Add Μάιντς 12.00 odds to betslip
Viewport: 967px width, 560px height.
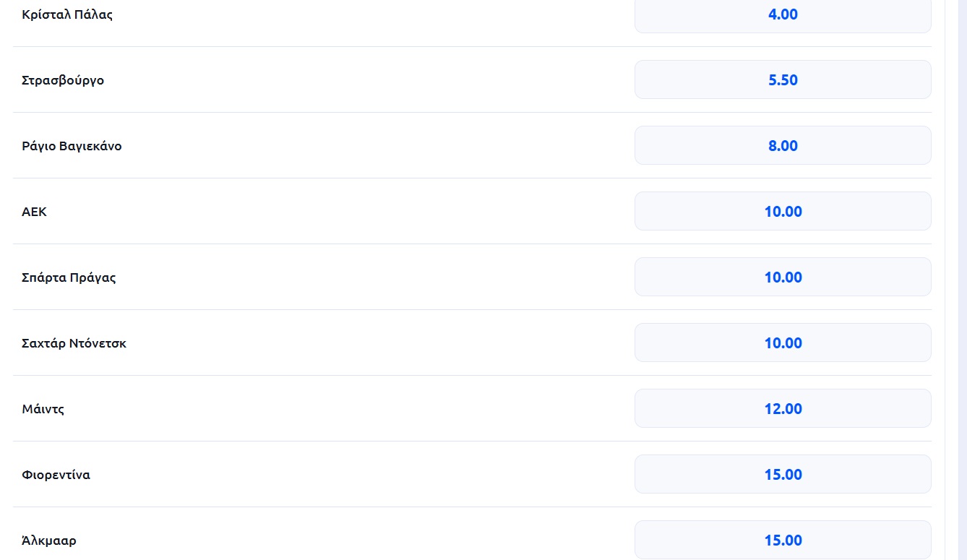(783, 408)
